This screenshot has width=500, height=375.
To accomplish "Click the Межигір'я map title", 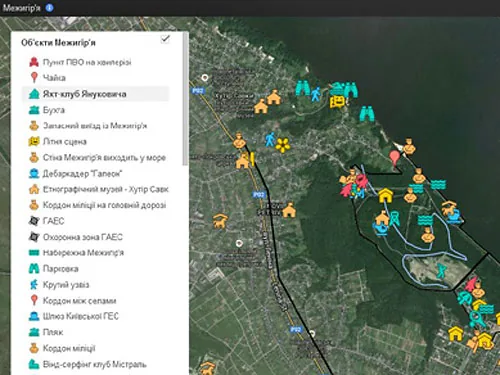I will 22,8.
